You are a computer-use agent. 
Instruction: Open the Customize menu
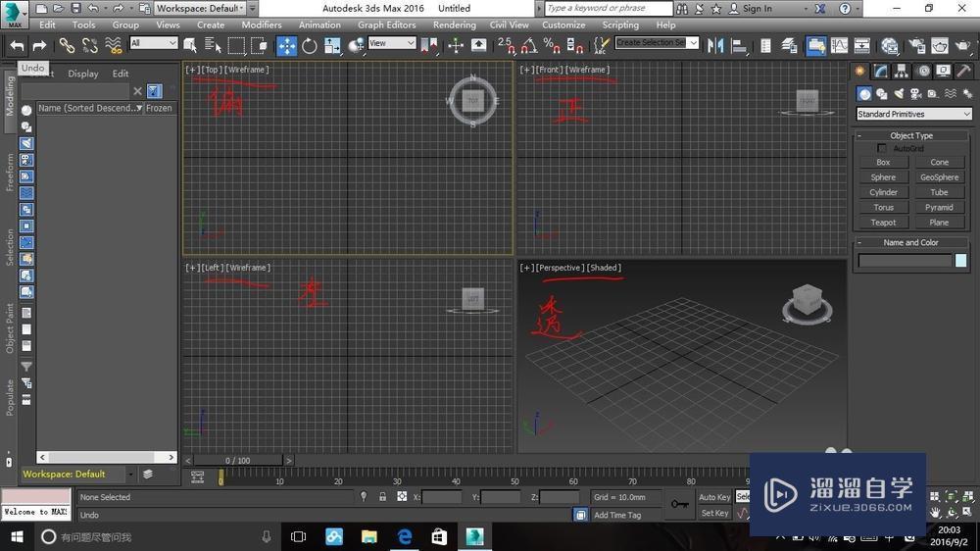(563, 25)
